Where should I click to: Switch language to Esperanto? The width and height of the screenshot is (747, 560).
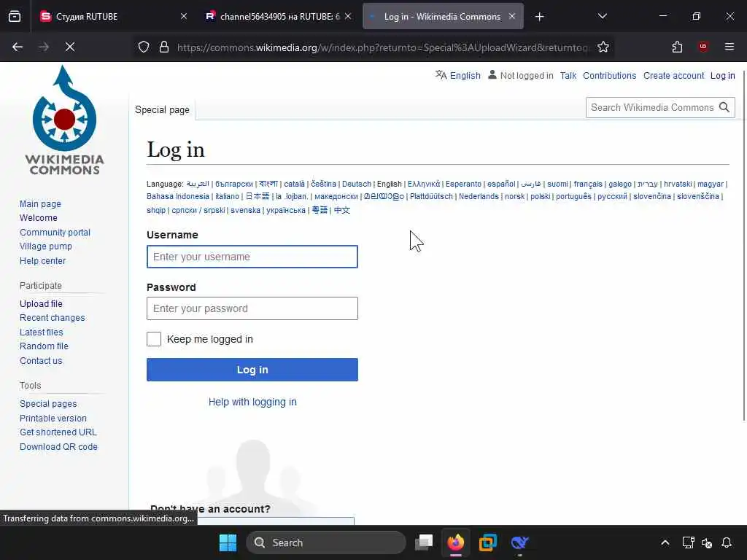(x=463, y=184)
